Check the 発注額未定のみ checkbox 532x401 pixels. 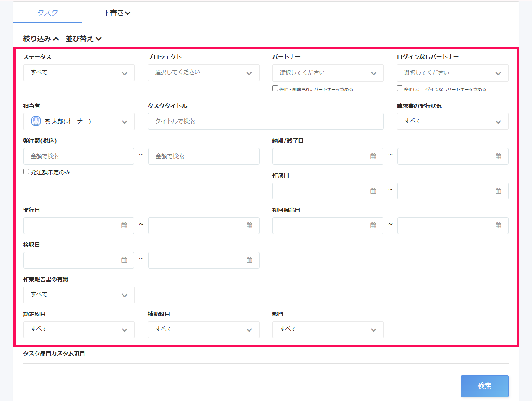click(26, 171)
